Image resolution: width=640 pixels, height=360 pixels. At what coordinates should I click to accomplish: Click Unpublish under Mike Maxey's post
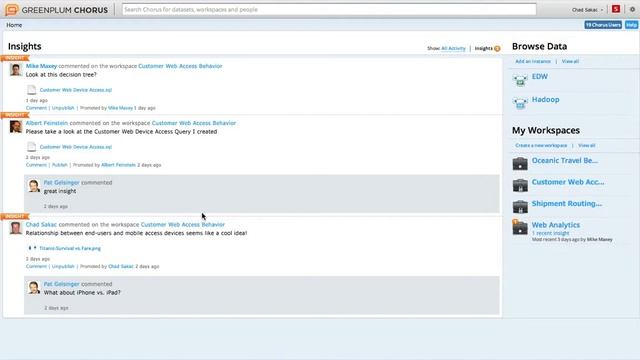coord(63,108)
